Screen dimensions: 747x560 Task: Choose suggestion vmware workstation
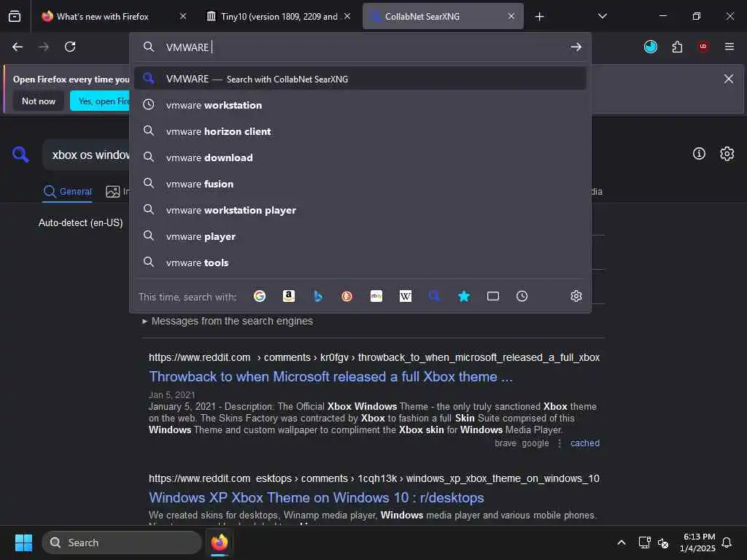(x=360, y=105)
